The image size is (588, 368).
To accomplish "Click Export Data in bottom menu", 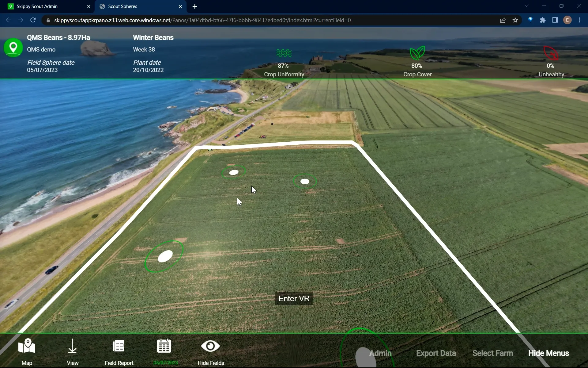I will [436, 353].
